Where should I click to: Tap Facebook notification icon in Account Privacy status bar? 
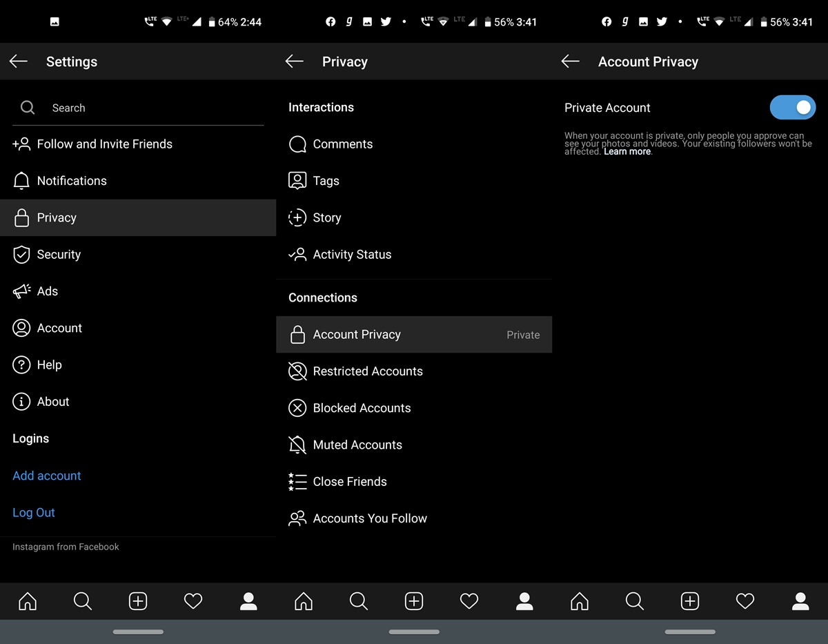tap(607, 22)
